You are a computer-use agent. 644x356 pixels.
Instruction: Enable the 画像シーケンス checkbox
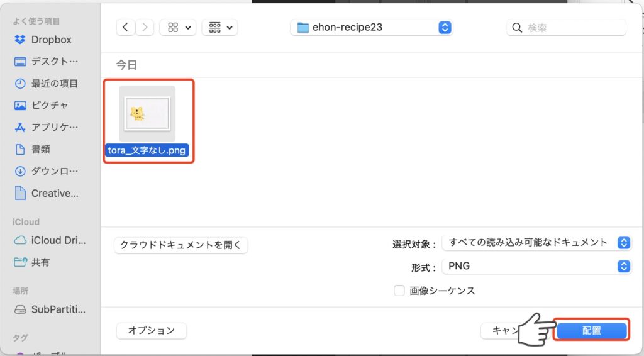399,291
